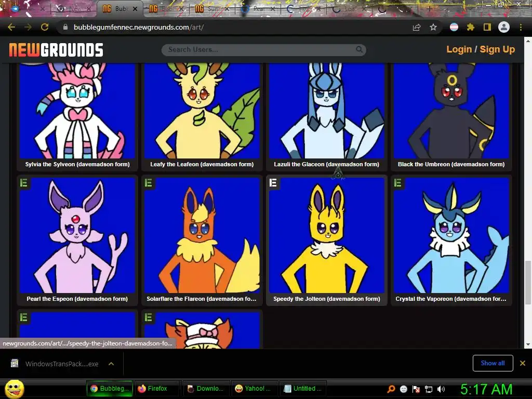Click the E rating badge on Crystal the Vaporeon
532x399 pixels.
coord(397,183)
